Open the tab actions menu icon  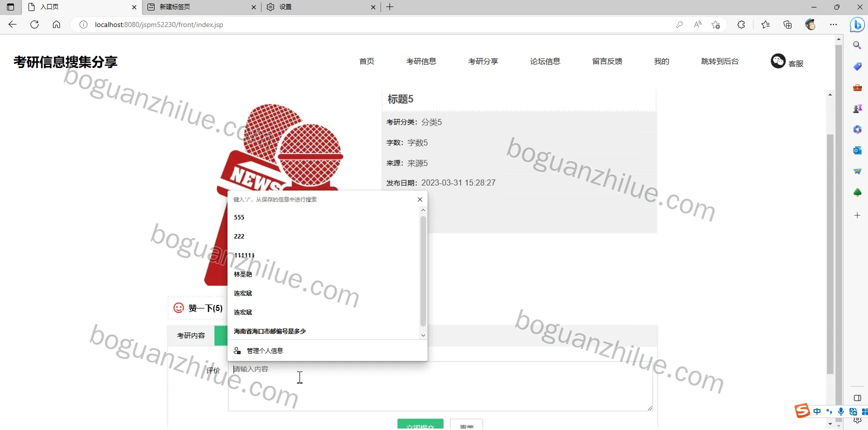(10, 7)
